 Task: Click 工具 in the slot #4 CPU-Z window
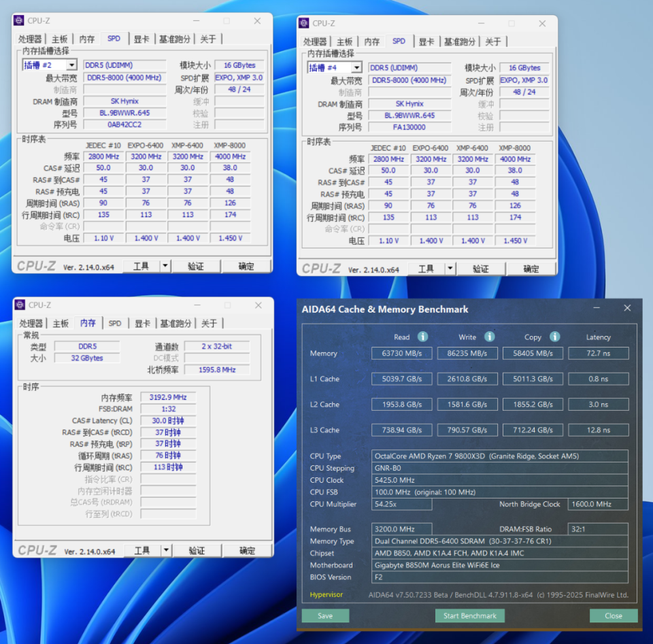[426, 269]
